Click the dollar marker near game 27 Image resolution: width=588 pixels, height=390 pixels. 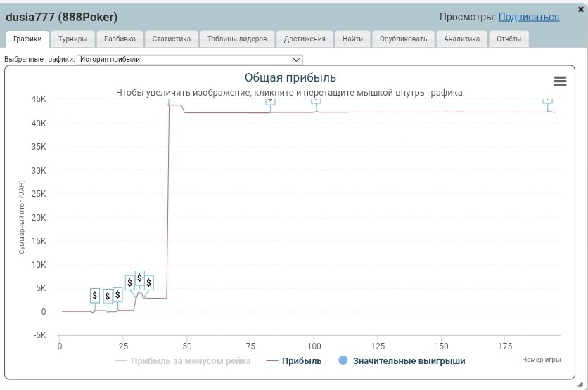click(129, 282)
